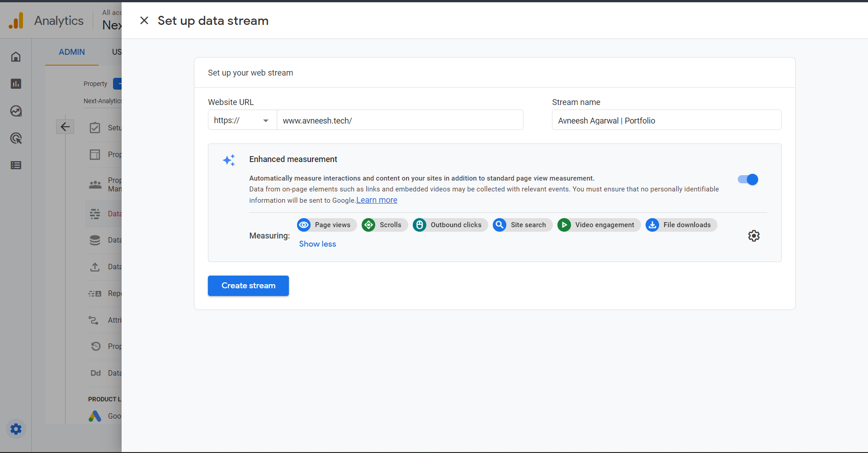Click the Stream name input field
The height and width of the screenshot is (453, 868).
tap(666, 120)
